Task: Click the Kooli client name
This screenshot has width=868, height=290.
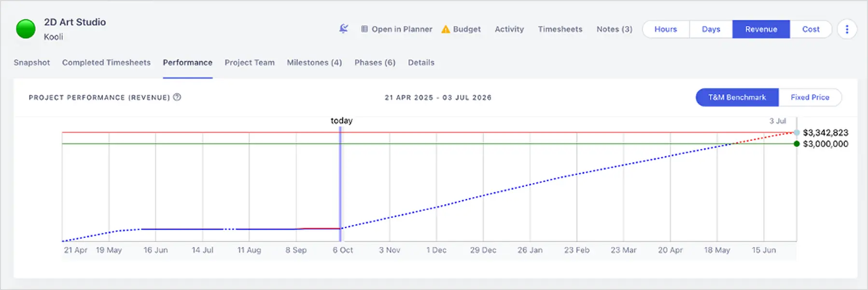Action: (x=53, y=37)
